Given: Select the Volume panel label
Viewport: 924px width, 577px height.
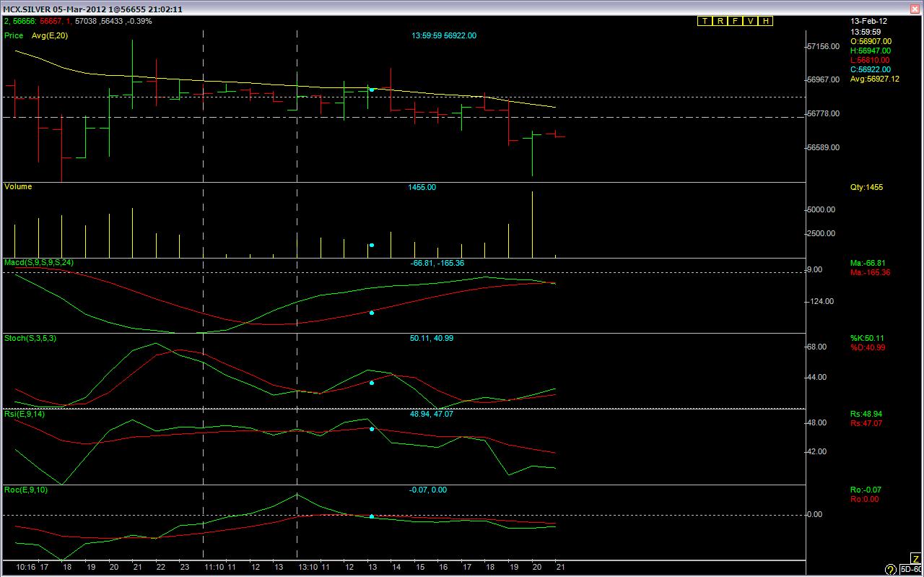Looking at the screenshot, I should coord(18,186).
